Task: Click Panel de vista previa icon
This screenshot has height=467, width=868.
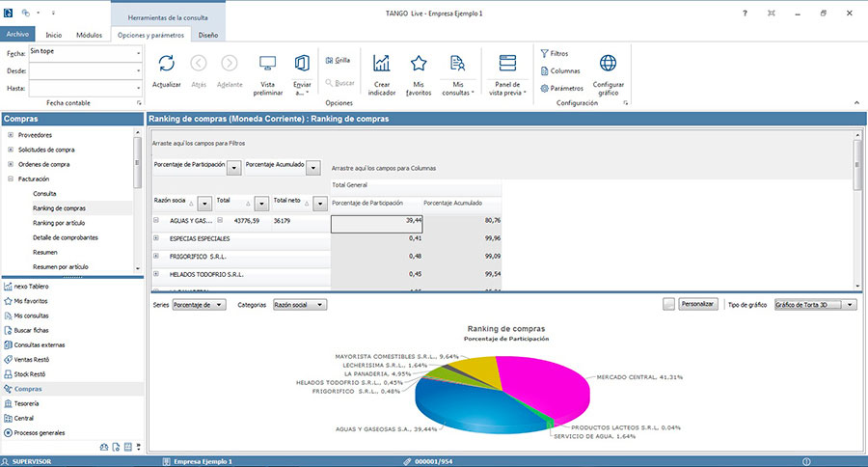Action: (x=507, y=63)
